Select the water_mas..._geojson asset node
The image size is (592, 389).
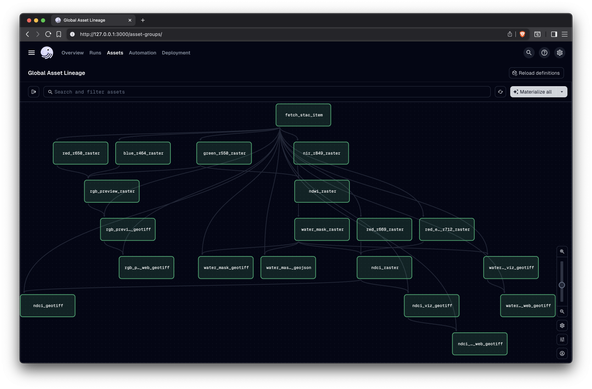[288, 267]
